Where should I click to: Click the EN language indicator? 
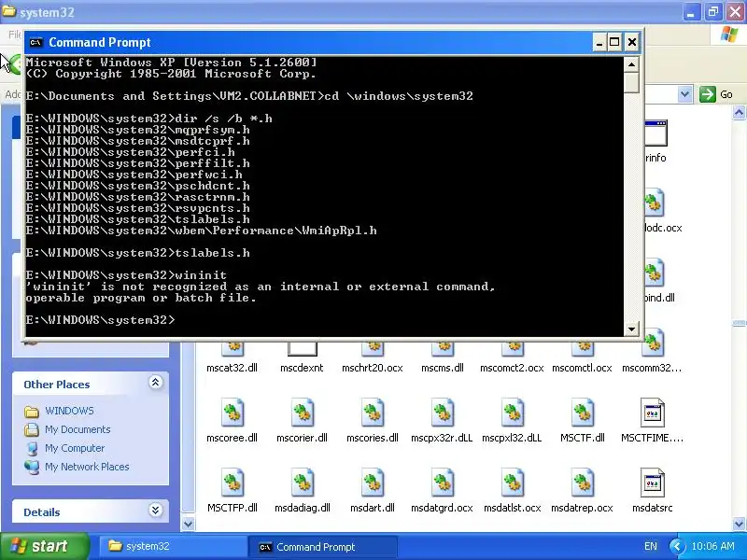(x=650, y=546)
